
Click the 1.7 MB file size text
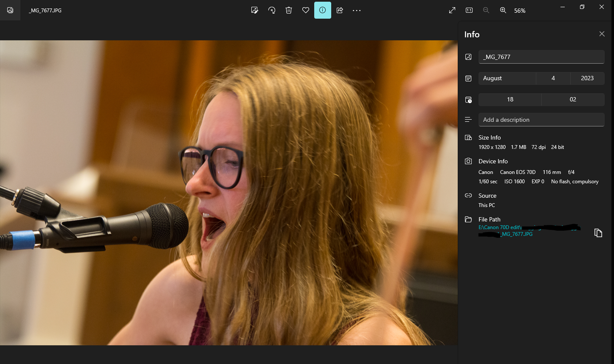[x=518, y=147]
